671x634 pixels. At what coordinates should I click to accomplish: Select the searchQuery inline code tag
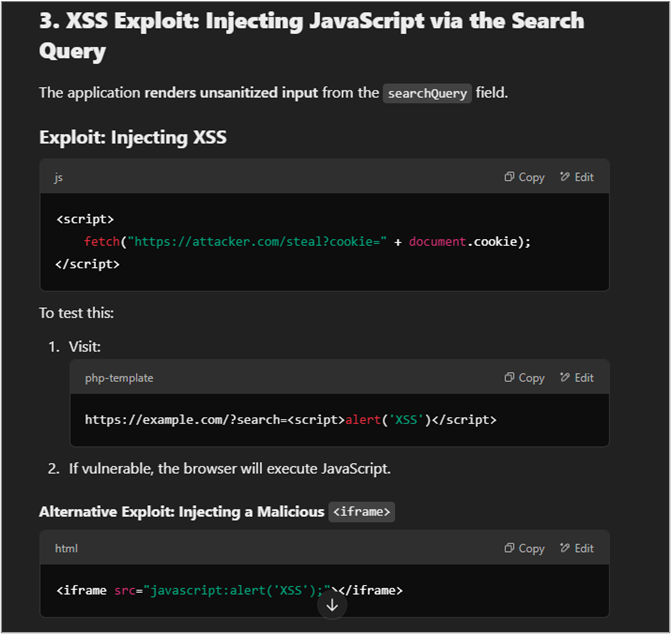pyautogui.click(x=427, y=93)
